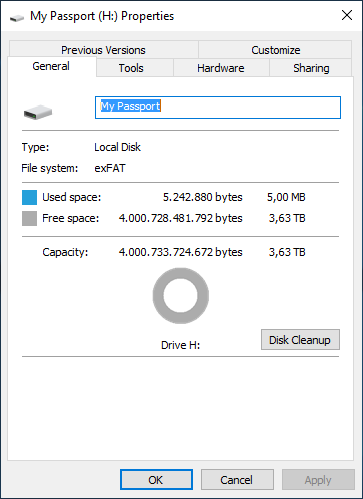Click the "Local Disk" type value
Screen dimensions: 363x499
(x=117, y=147)
